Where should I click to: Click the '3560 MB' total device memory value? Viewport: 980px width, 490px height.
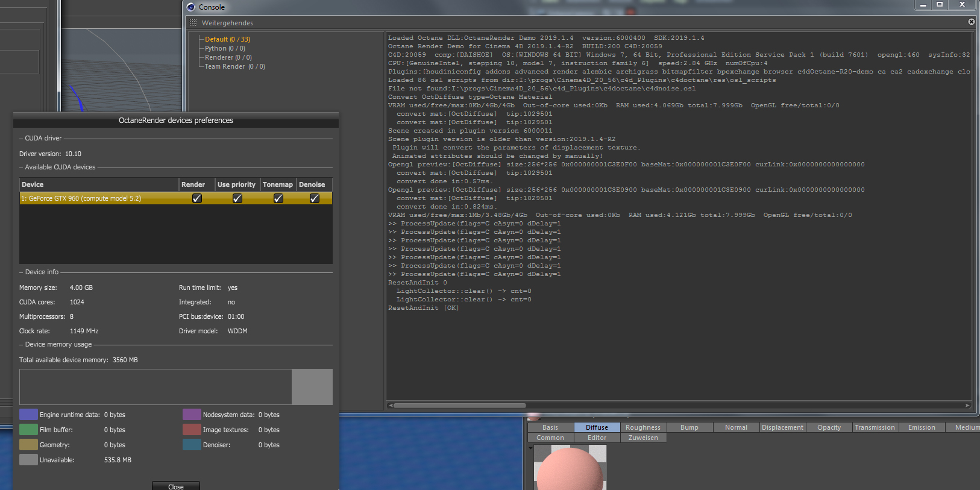[x=125, y=360]
